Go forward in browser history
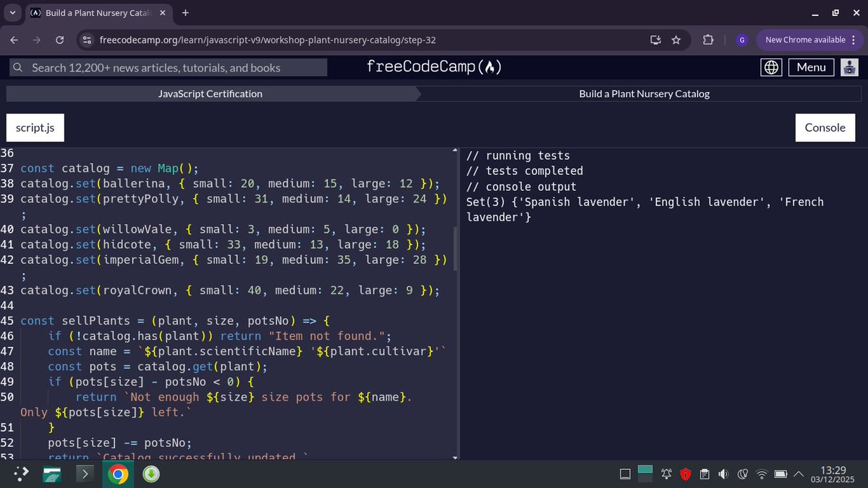 pyautogui.click(x=38, y=40)
